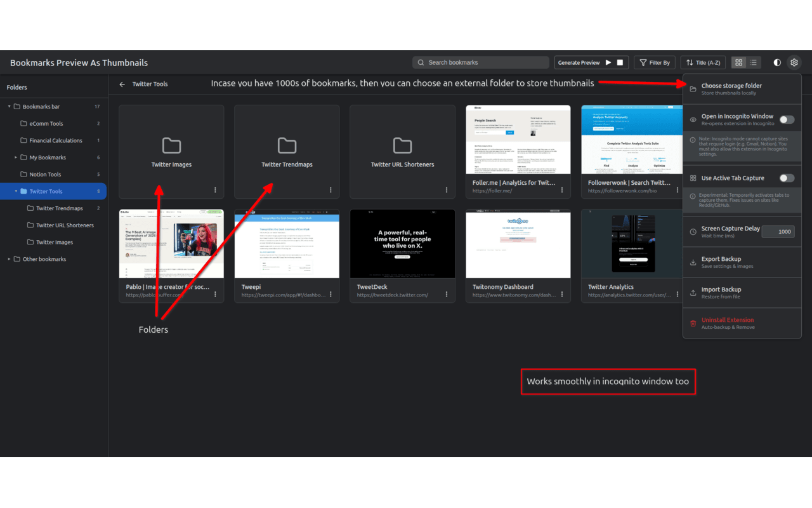Open three-dot menu on Twitonomy Dashboard card
This screenshot has width=812, height=508.
click(x=562, y=294)
